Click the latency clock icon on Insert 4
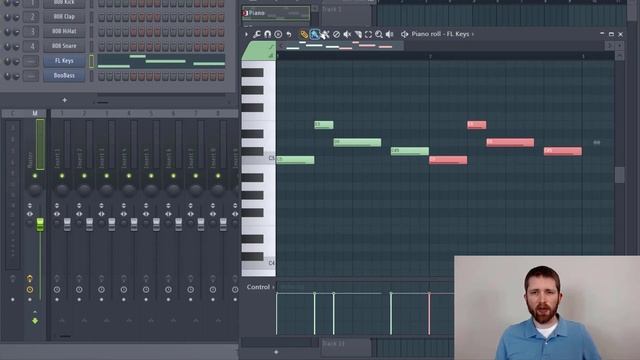 coord(124,289)
